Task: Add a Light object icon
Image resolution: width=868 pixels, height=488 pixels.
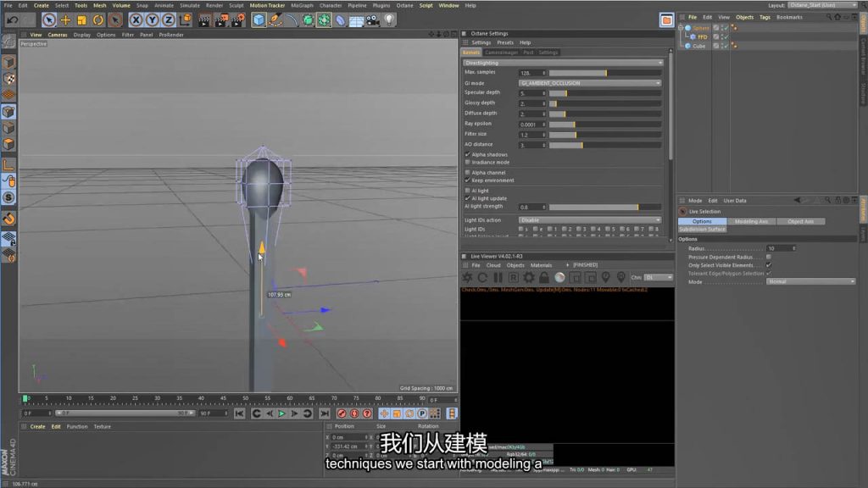Action: click(390, 20)
